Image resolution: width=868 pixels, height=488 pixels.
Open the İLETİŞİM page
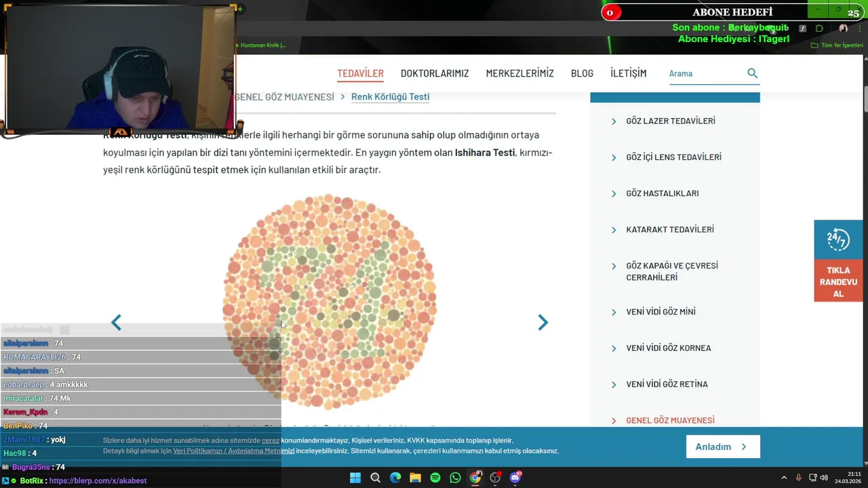point(628,73)
